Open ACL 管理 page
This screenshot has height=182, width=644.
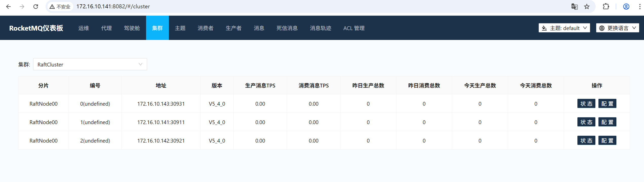(x=354, y=28)
